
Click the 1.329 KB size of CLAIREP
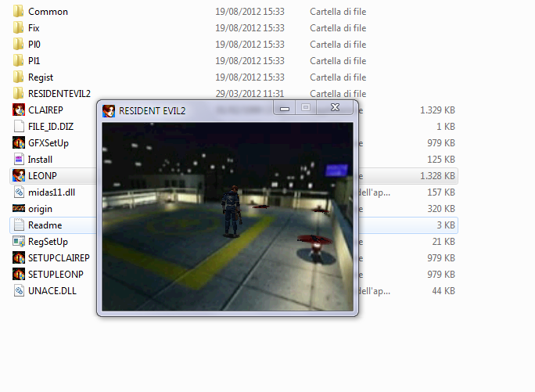point(437,110)
